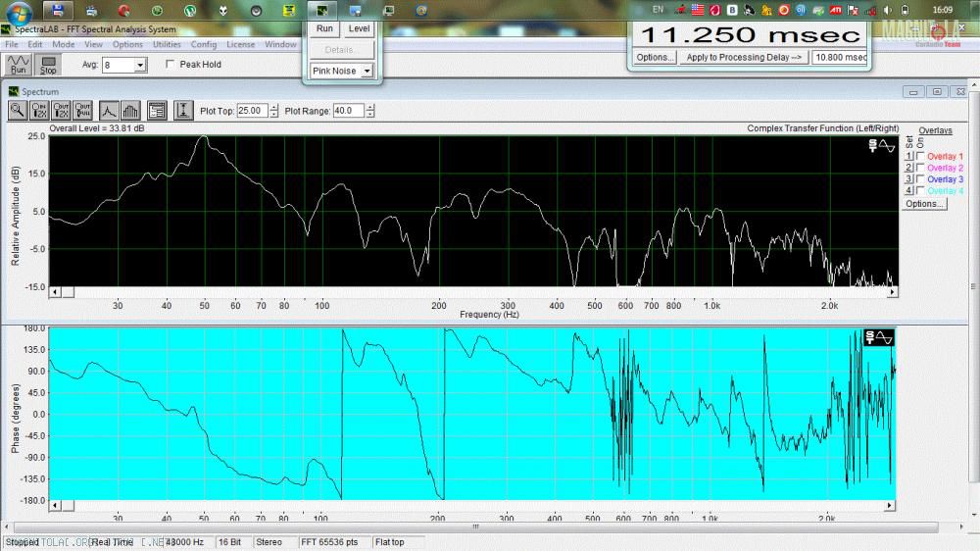This screenshot has width=980, height=551.
Task: Click the 10.800 msec delay field
Action: coord(840,57)
